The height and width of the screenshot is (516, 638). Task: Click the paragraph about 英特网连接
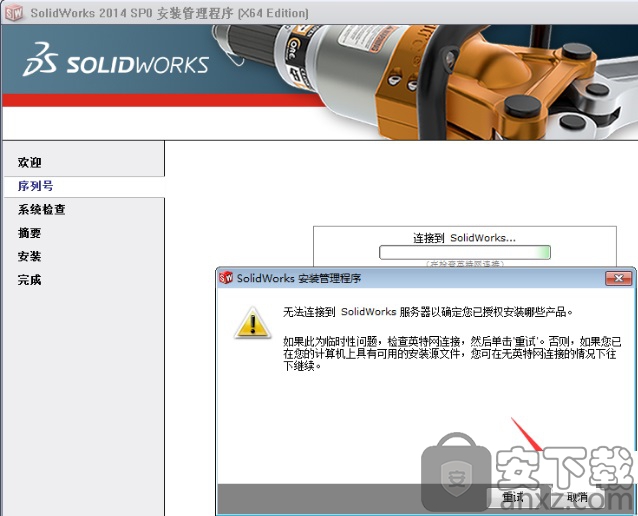(x=452, y=353)
